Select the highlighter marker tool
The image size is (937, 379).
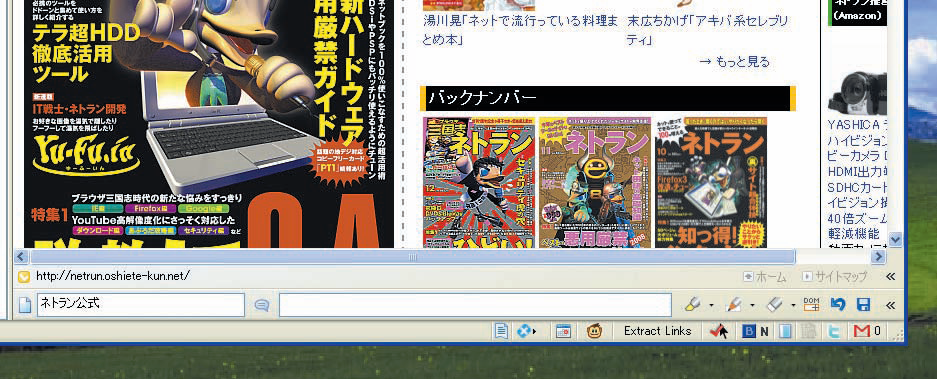(692, 305)
